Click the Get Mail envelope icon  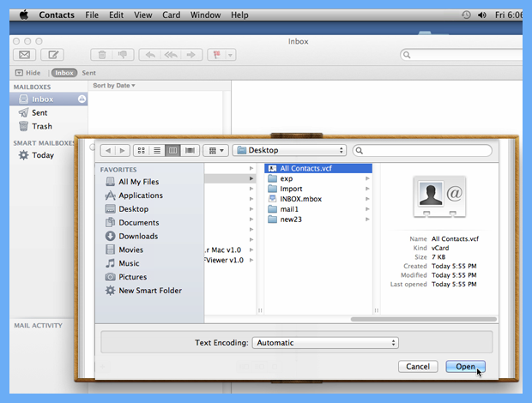pos(24,55)
